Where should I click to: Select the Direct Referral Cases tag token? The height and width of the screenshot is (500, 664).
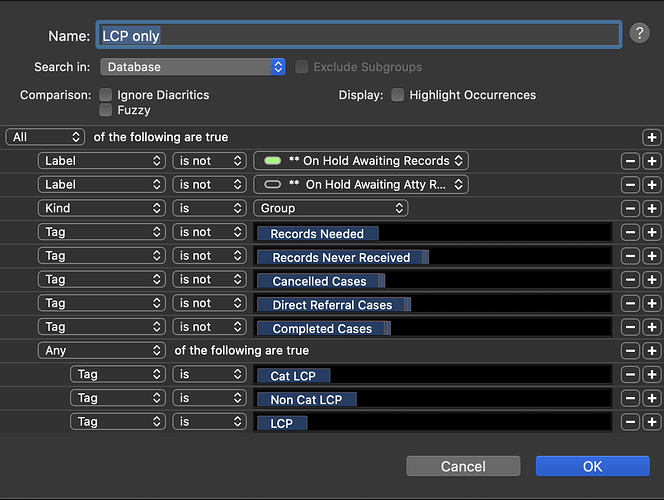pyautogui.click(x=334, y=305)
